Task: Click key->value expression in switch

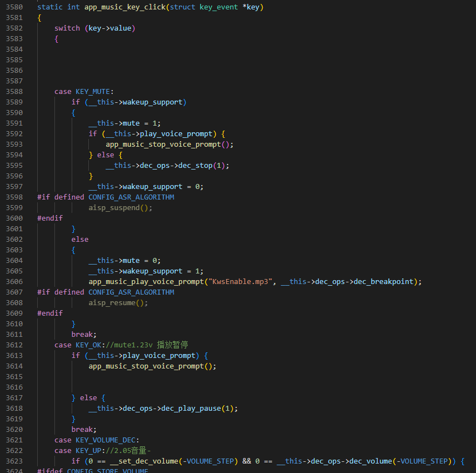Action: (110, 28)
